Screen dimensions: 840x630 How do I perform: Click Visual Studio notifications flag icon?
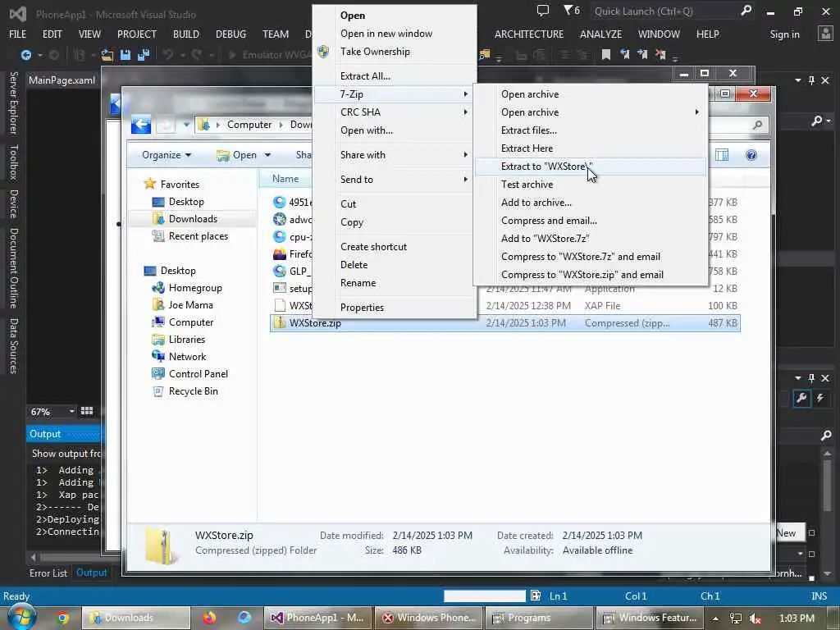[x=571, y=10]
